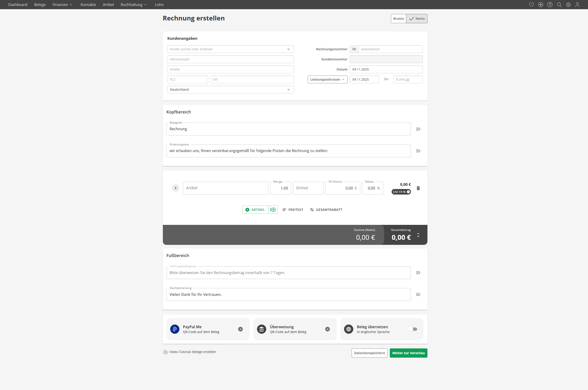This screenshot has height=390, width=588.
Task: Toggle Beleg übersetzen switch
Action: click(x=413, y=329)
